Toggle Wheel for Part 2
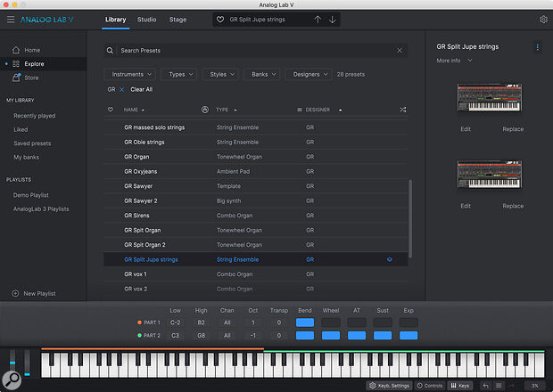 (x=331, y=335)
